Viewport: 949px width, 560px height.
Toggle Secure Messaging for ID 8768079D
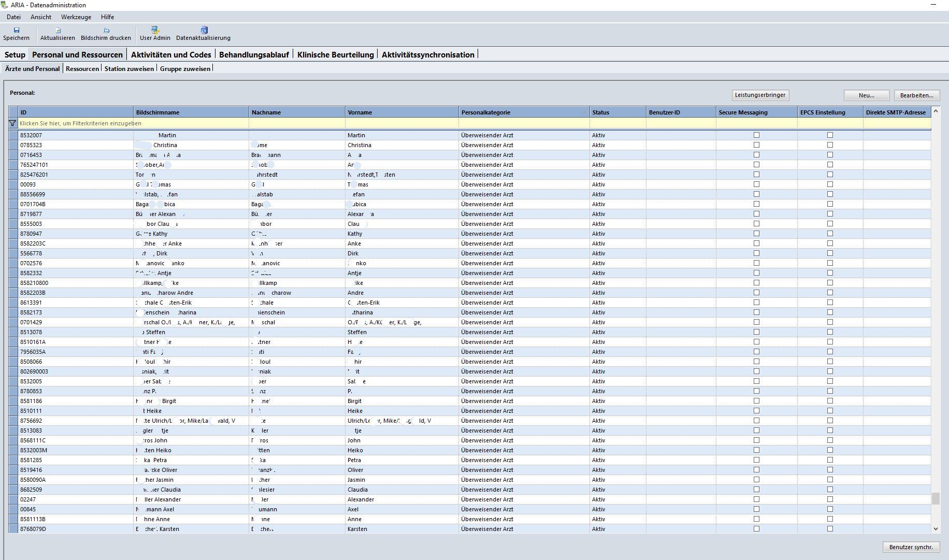[x=756, y=529]
